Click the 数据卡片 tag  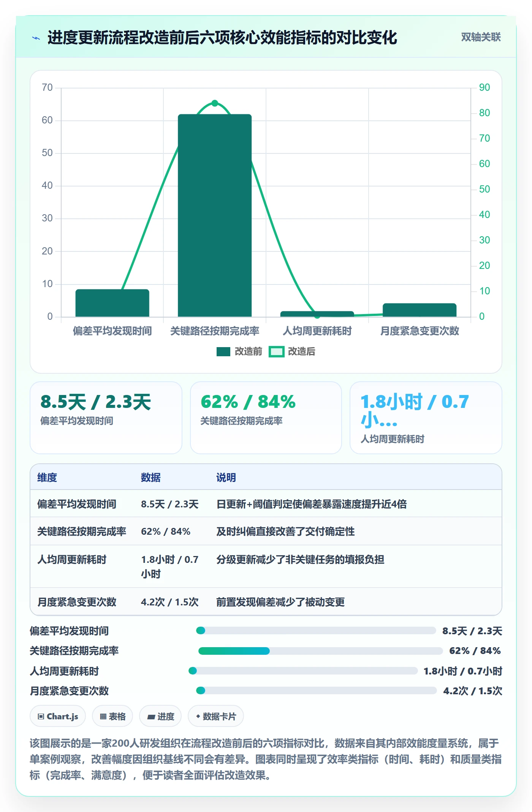tap(216, 716)
